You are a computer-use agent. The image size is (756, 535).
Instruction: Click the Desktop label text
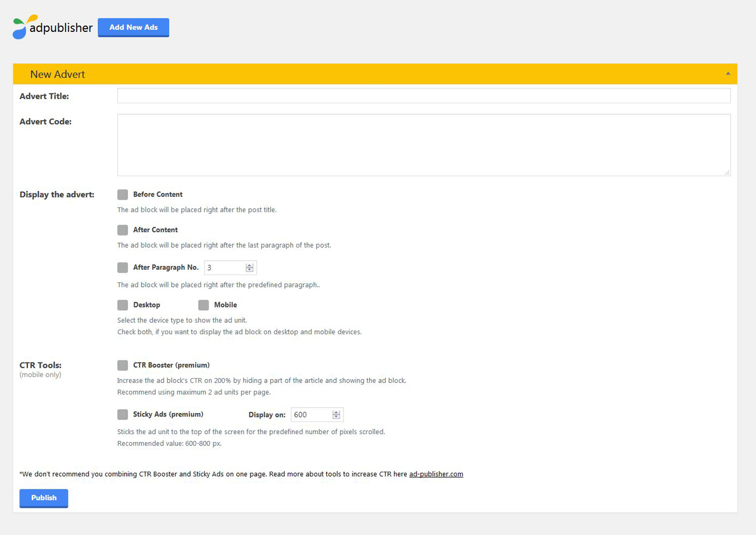pos(147,305)
